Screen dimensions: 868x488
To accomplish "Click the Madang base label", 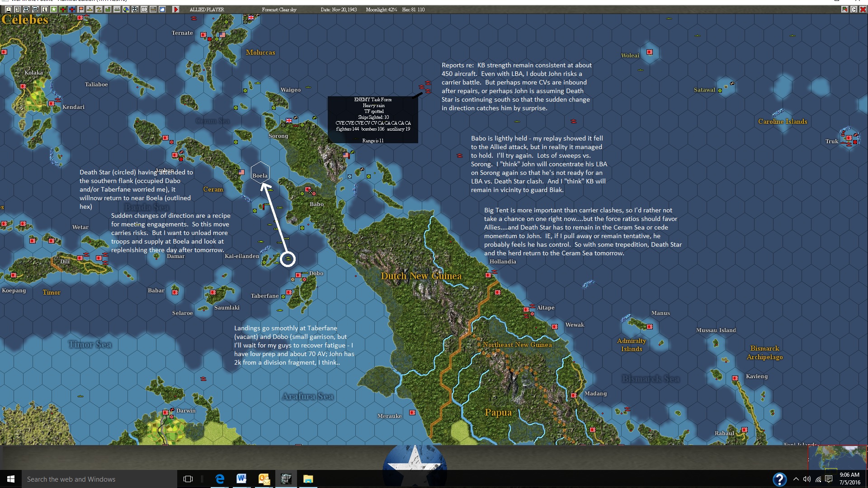I will [x=595, y=394].
